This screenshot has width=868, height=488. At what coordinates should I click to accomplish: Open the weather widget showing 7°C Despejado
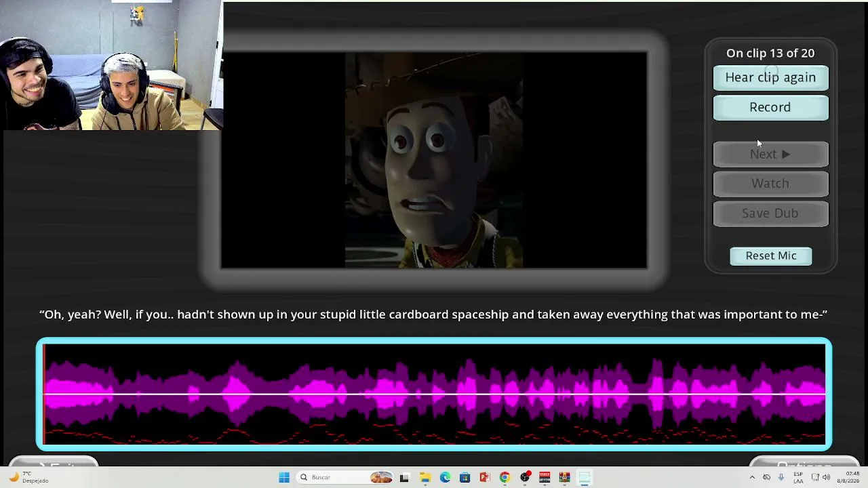click(27, 477)
